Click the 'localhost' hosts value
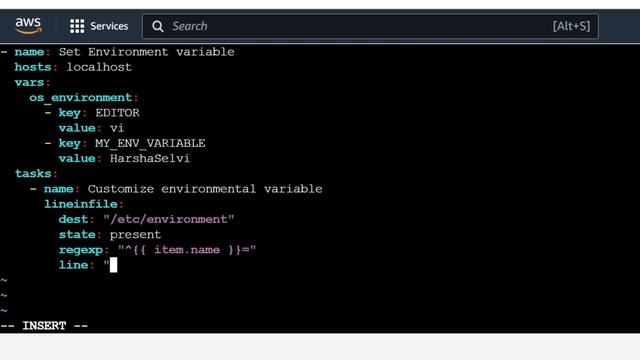The width and height of the screenshot is (640, 360). (99, 67)
